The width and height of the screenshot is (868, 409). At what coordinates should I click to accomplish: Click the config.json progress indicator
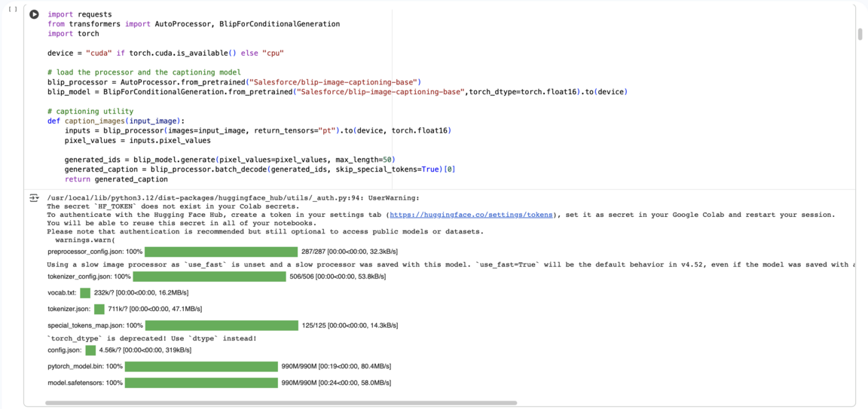91,350
